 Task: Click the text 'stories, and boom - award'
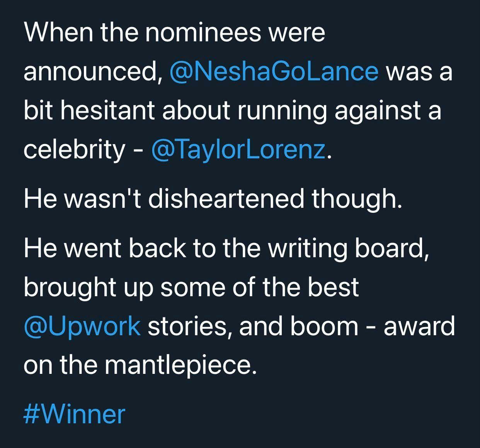tap(301, 326)
